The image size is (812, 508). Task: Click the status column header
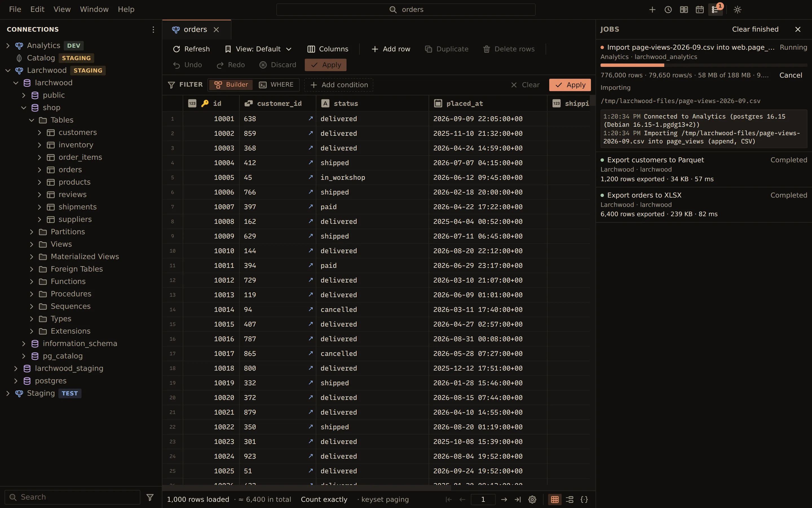pyautogui.click(x=372, y=104)
